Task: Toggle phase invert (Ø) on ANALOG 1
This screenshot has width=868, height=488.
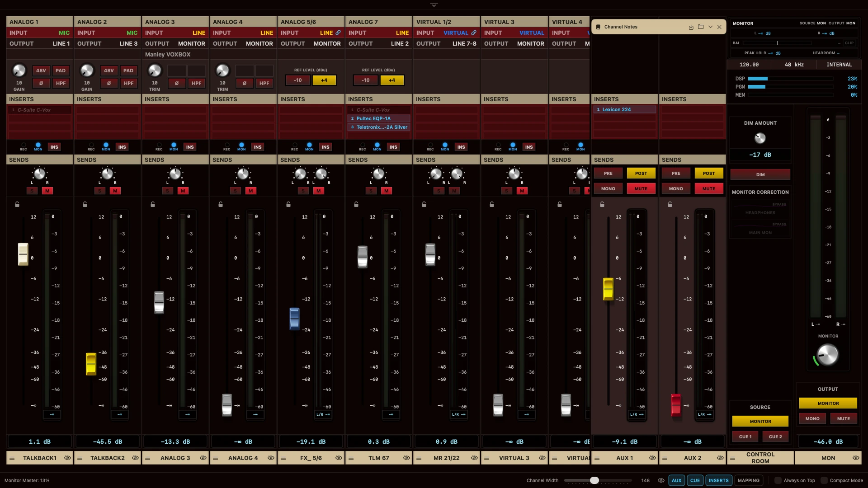Action: 41,83
